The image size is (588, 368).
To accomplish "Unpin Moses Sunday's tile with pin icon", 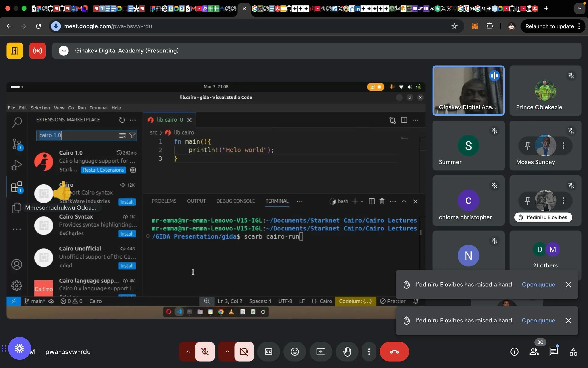I will [x=527, y=146].
